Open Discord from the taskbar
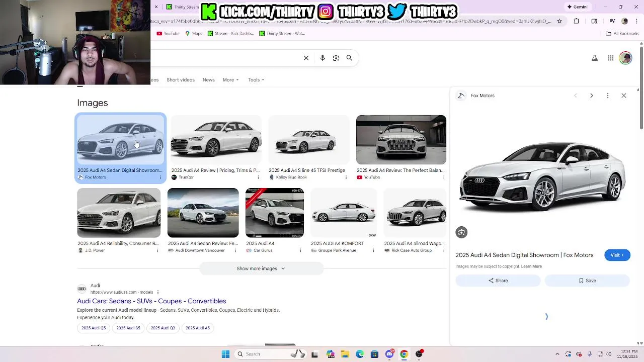This screenshot has width=644, height=362. (389, 354)
